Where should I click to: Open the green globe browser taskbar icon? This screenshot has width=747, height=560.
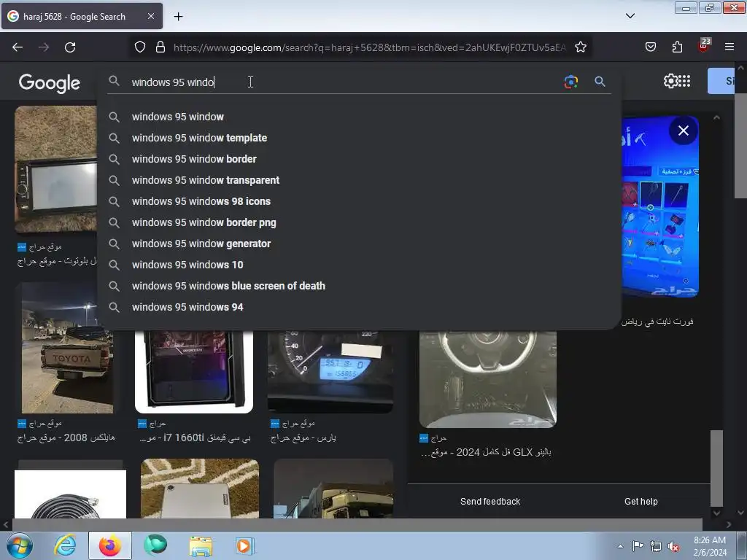(x=155, y=545)
